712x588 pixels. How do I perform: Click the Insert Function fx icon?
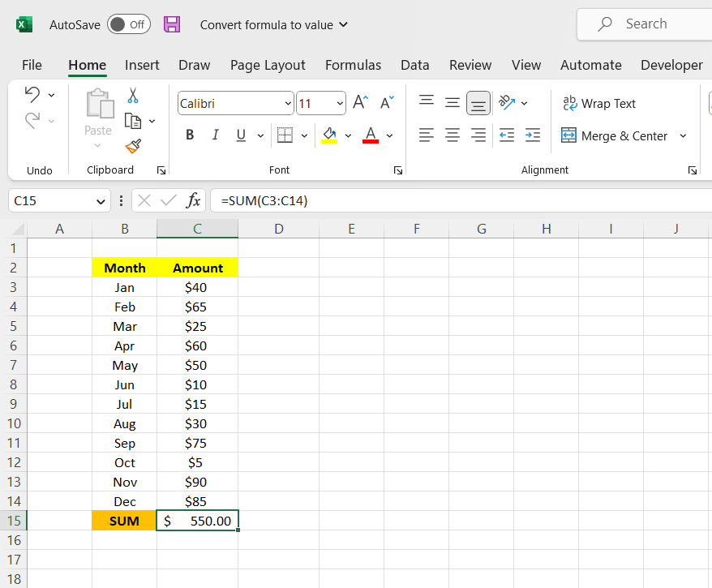click(193, 200)
